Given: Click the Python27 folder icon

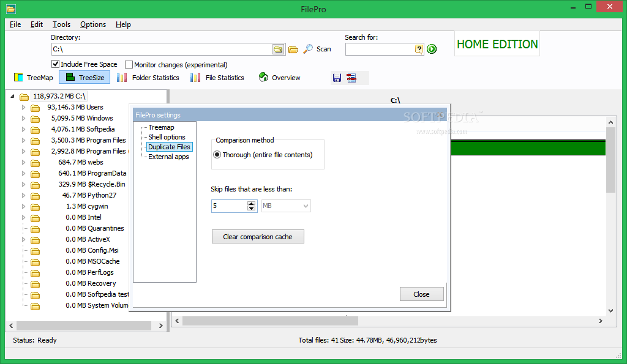Looking at the screenshot, I should click(x=35, y=196).
